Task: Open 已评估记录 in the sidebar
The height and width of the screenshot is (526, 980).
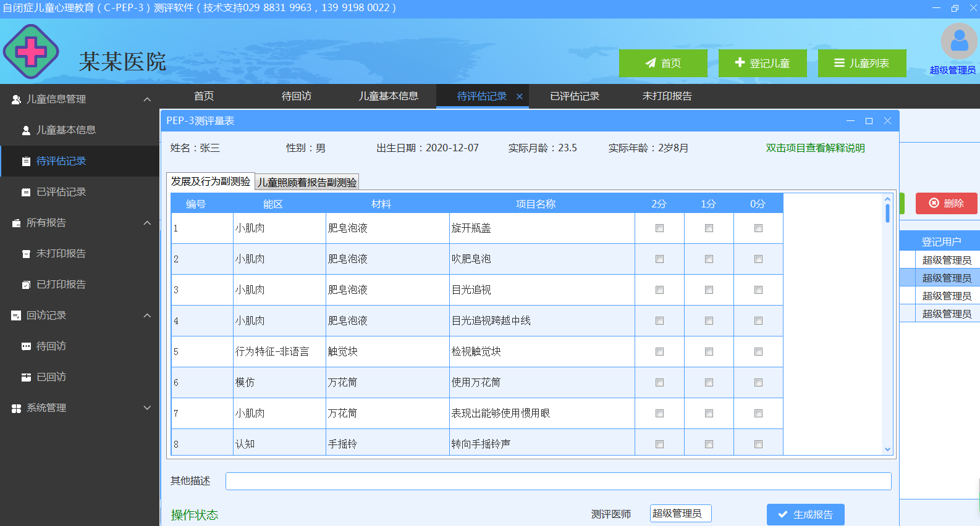Action: tap(61, 192)
